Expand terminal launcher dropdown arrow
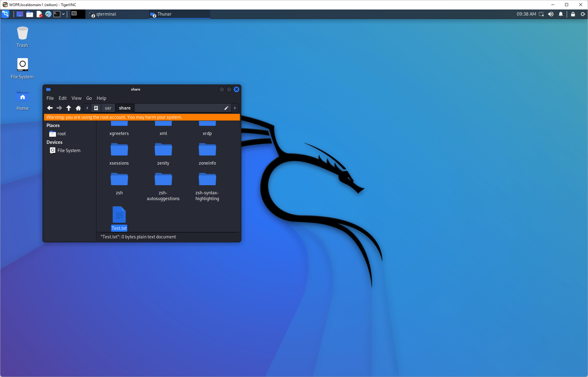Image resolution: width=588 pixels, height=377 pixels. coord(63,14)
